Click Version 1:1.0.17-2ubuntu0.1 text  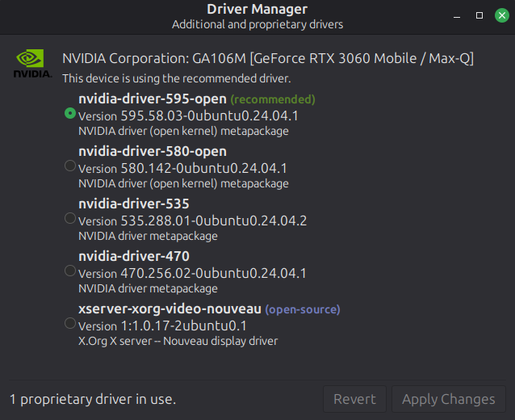[x=162, y=326]
